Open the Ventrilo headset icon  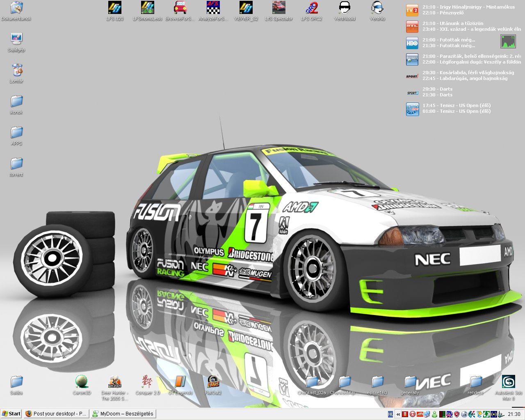tap(377, 11)
